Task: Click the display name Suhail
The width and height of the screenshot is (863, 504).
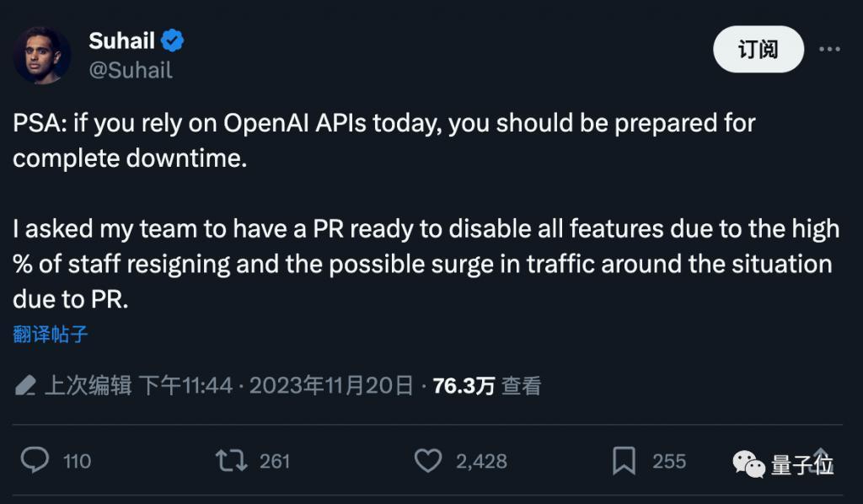Action: [x=121, y=39]
